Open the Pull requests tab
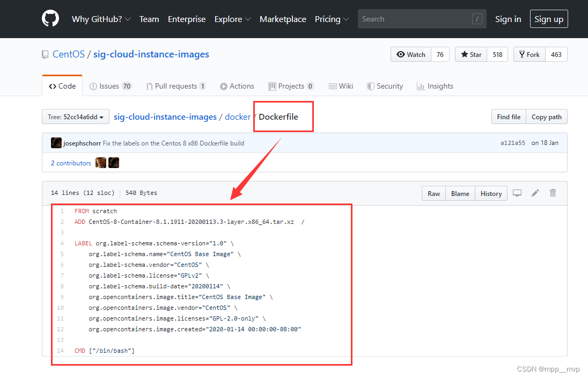The image size is (588, 378). [x=176, y=86]
